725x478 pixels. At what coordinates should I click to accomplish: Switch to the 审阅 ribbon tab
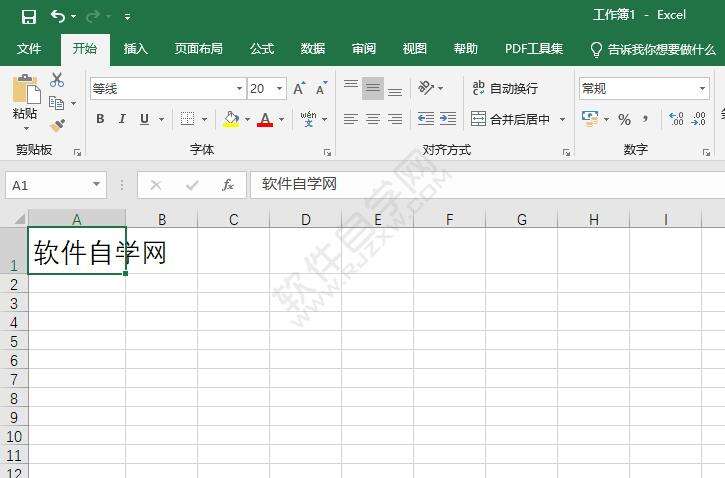(363, 49)
